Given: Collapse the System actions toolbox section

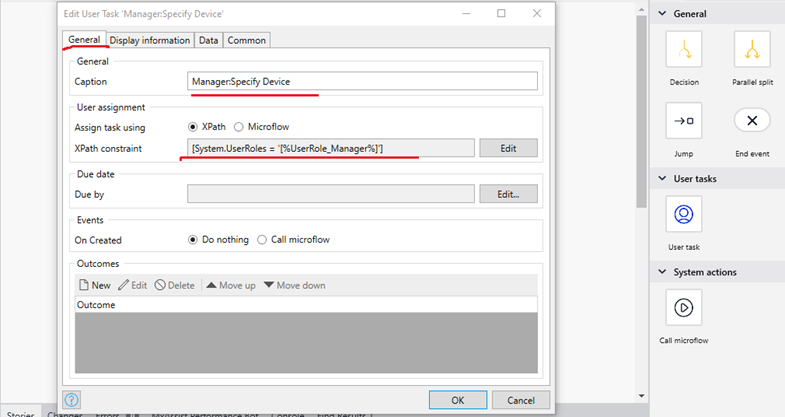Looking at the screenshot, I should [662, 272].
